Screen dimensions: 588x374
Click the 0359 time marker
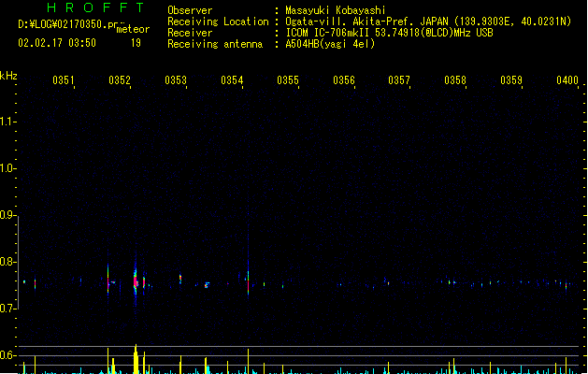click(511, 80)
